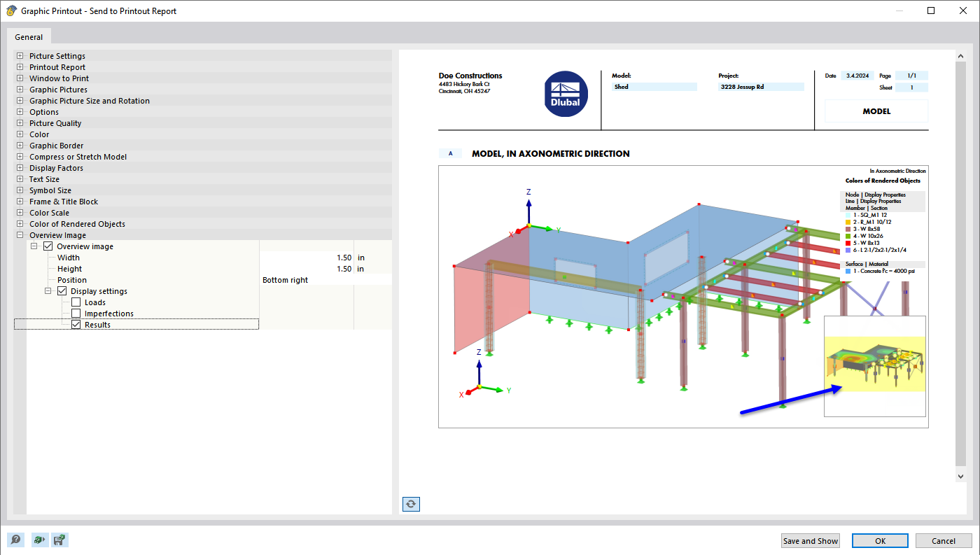Enable the Loads display checkbox
Screen dimensions: 980x555
click(x=76, y=302)
